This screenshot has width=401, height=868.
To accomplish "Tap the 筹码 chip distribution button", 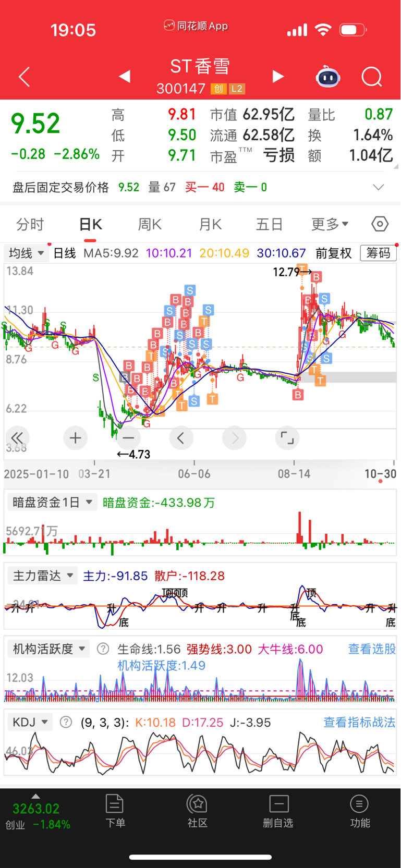I will (379, 253).
